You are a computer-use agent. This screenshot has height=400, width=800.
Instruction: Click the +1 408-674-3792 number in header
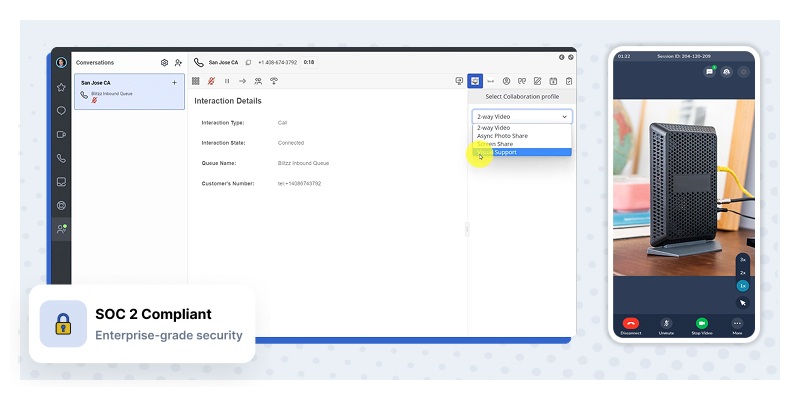pyautogui.click(x=278, y=63)
